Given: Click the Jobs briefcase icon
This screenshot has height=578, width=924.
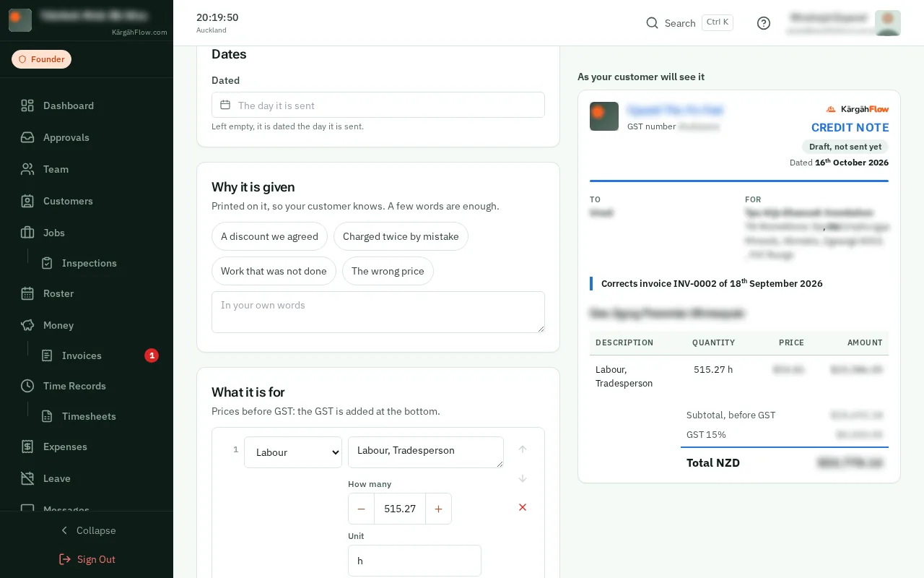Looking at the screenshot, I should (x=27, y=233).
